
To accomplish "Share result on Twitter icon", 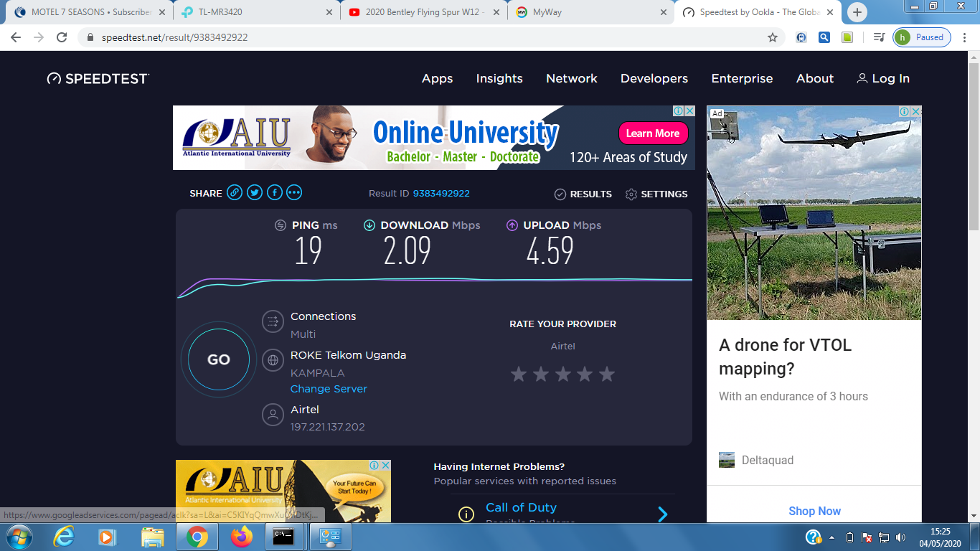I will (x=255, y=193).
